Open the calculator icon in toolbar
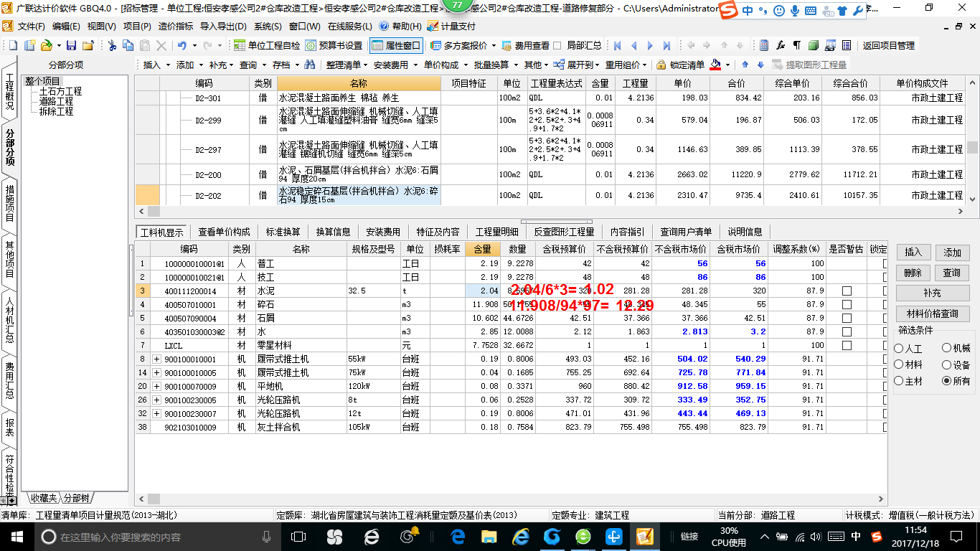The width and height of the screenshot is (980, 551). (764, 45)
